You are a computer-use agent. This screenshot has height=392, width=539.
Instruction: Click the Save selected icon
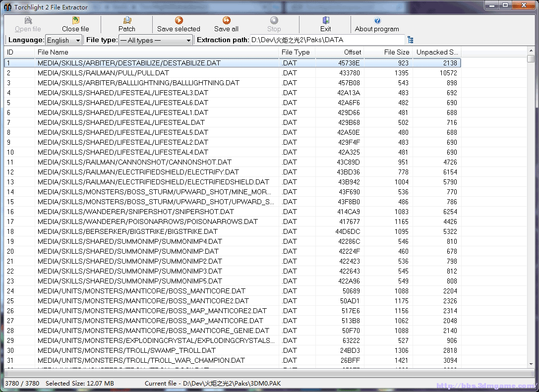[x=179, y=20]
